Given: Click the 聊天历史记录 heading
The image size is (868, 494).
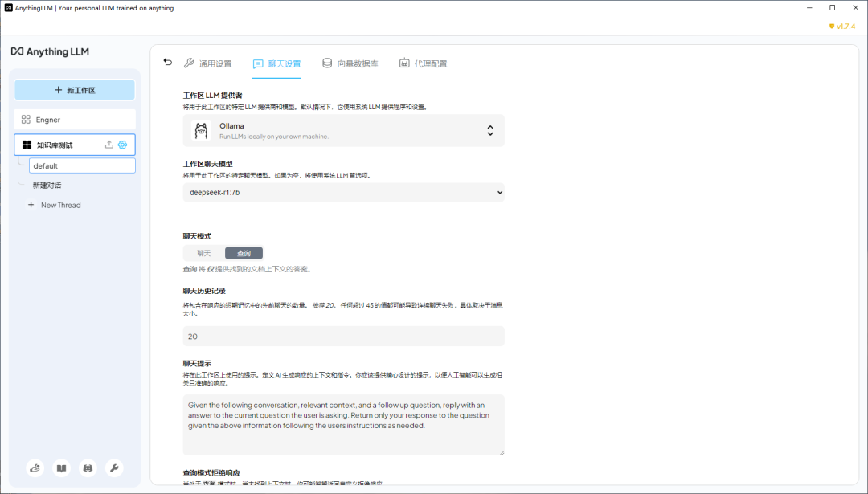Looking at the screenshot, I should click(204, 291).
